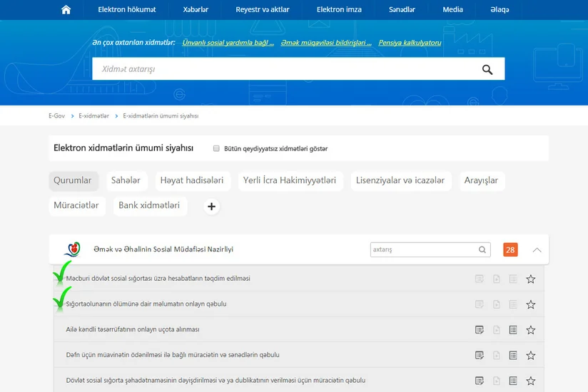Open the list icon for Ailə kəndli təsərrüfatının row
588x392 pixels.
point(513,330)
